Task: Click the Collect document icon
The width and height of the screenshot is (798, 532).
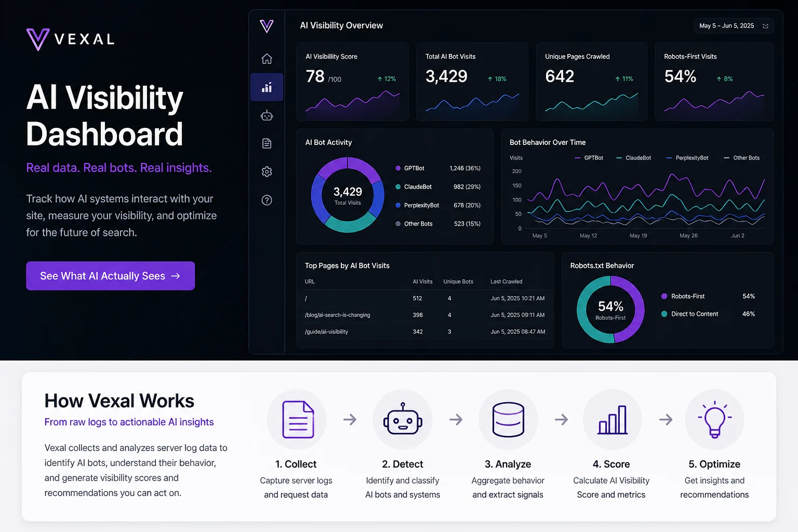Action: (x=298, y=419)
